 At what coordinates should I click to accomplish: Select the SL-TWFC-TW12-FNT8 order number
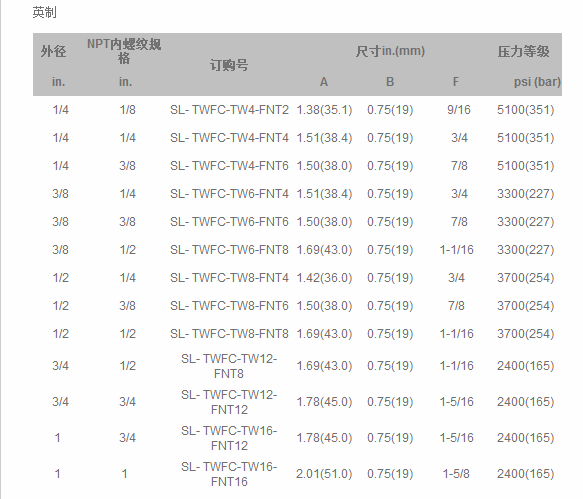[229, 366]
